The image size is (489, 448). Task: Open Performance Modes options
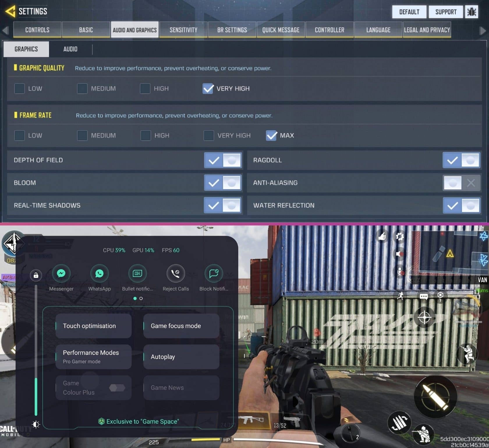point(93,357)
